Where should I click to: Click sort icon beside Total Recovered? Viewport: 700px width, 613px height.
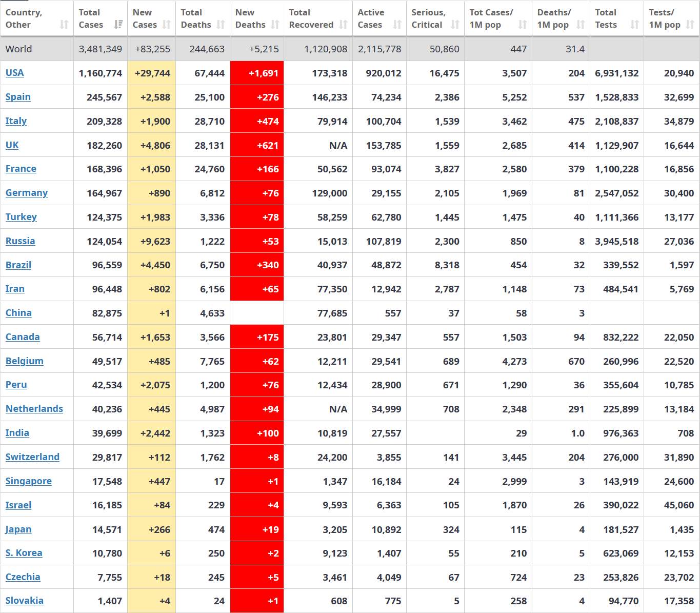344,25
